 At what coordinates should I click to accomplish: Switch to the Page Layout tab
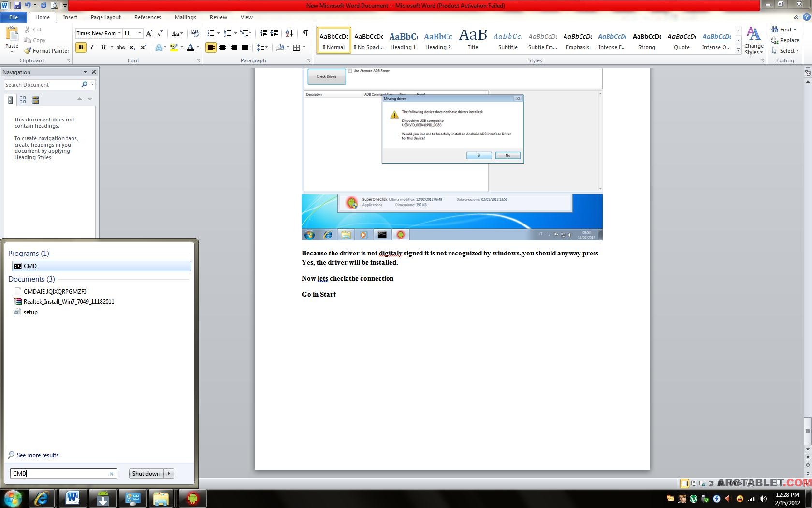pos(106,17)
